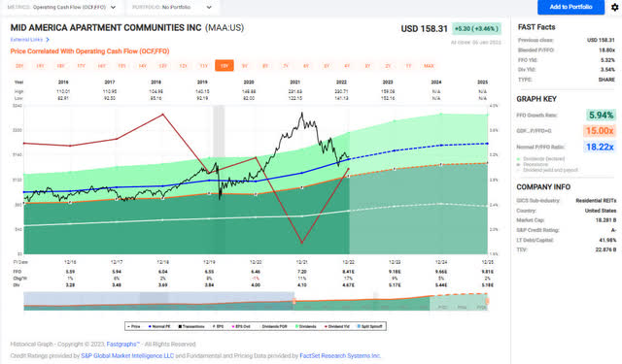The image size is (622, 364).
Task: Click the dividend value 4.10 for 12/21
Action: [302, 284]
